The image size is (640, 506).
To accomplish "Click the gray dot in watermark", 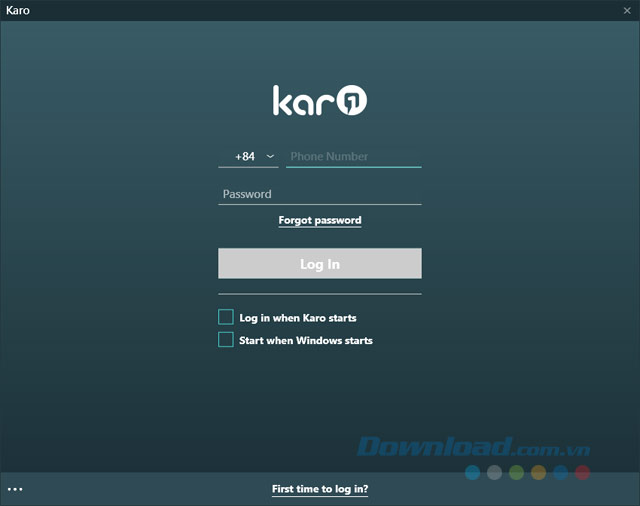I will [x=494, y=472].
